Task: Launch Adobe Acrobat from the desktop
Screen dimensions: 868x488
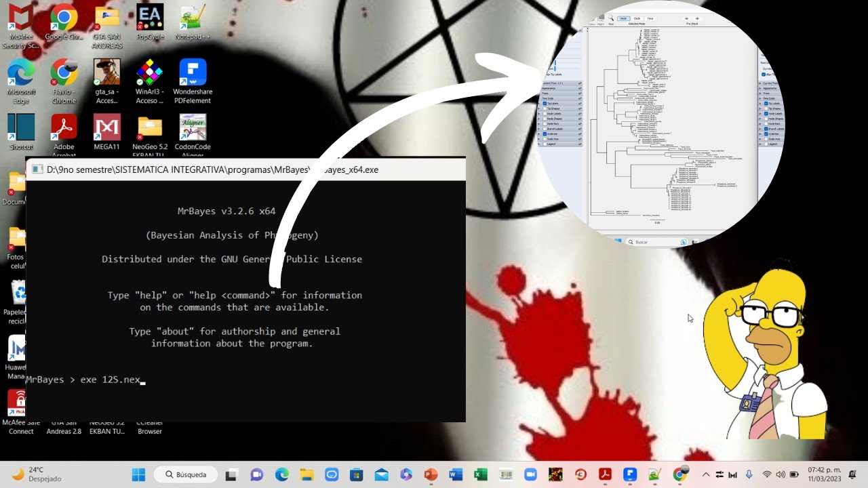Action: click(x=64, y=135)
